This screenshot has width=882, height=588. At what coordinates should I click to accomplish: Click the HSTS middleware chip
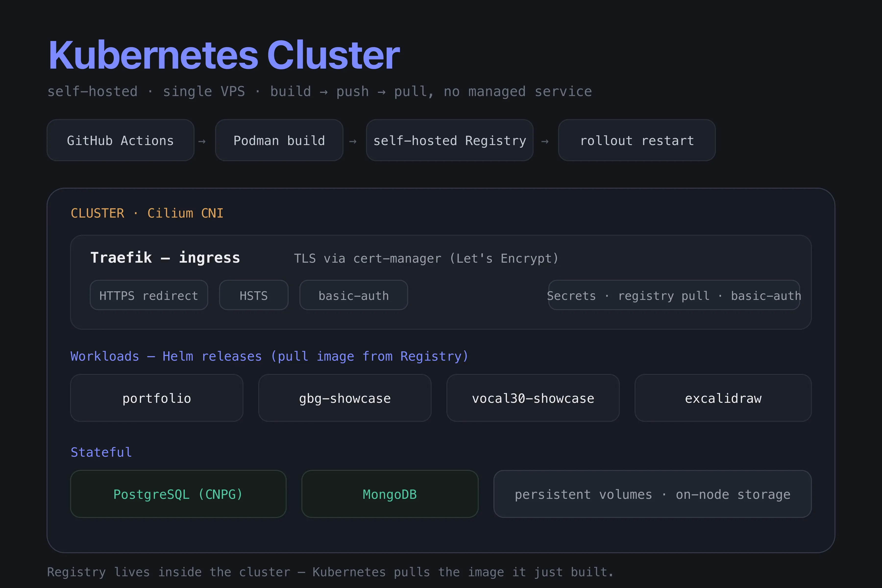tap(254, 295)
